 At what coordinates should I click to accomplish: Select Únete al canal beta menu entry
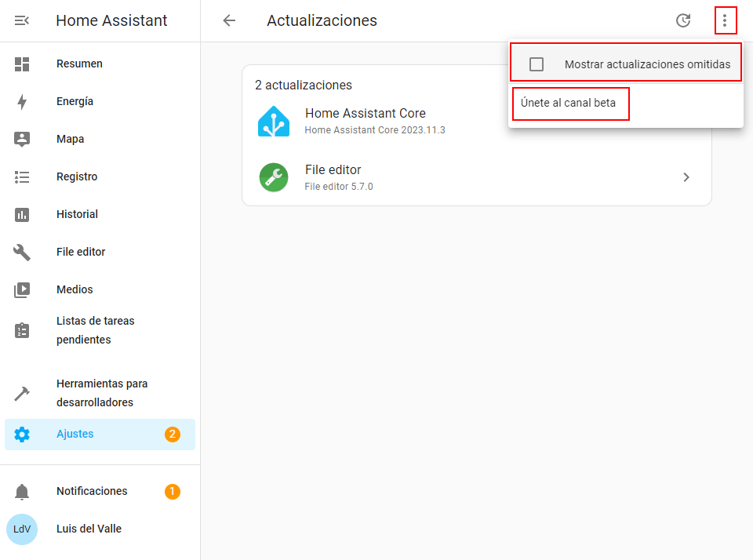pyautogui.click(x=569, y=103)
